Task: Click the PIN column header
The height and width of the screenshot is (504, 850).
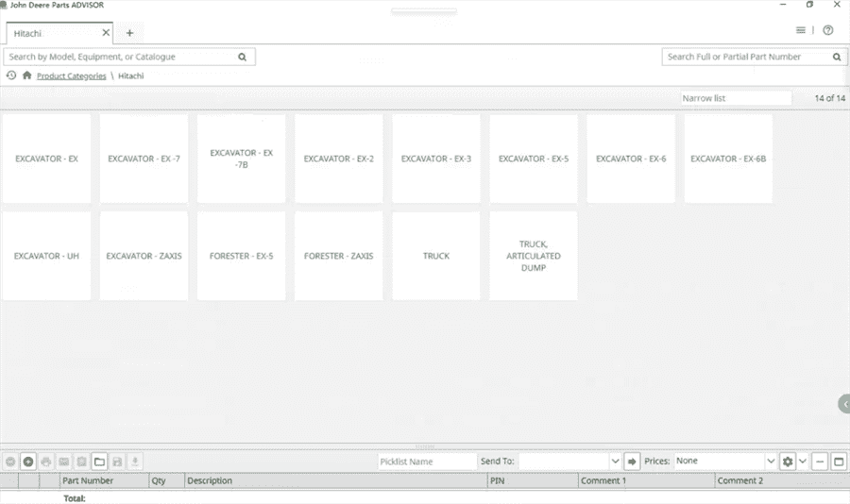Action: (533, 480)
